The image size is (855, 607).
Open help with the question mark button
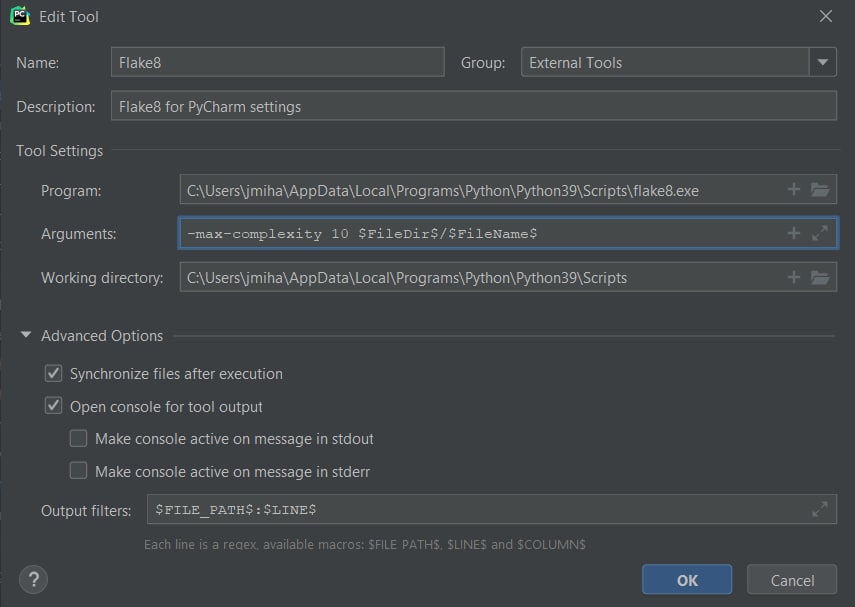coord(33,579)
